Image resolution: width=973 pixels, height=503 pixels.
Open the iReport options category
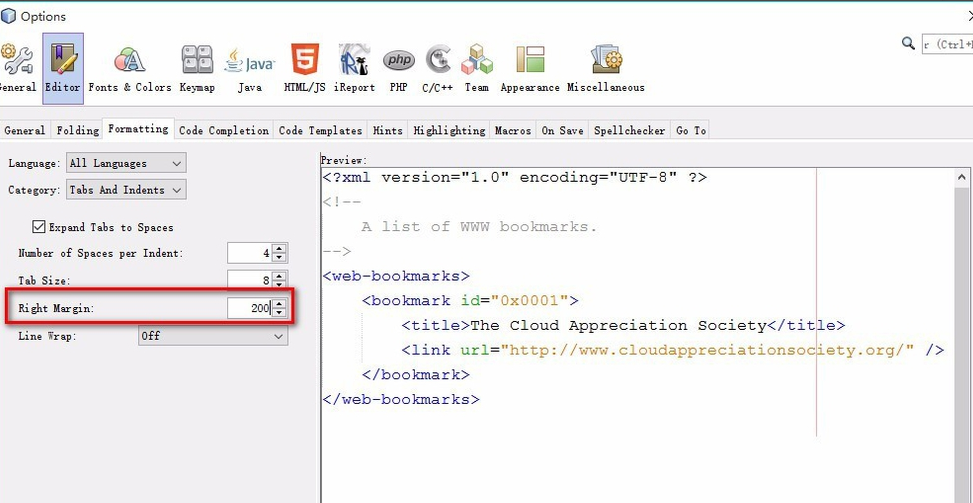[x=354, y=69]
